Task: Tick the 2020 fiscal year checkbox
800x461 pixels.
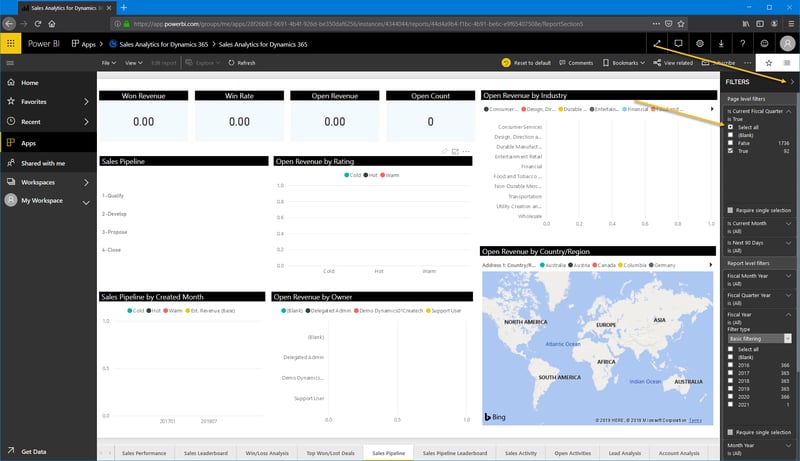Action: (730, 397)
